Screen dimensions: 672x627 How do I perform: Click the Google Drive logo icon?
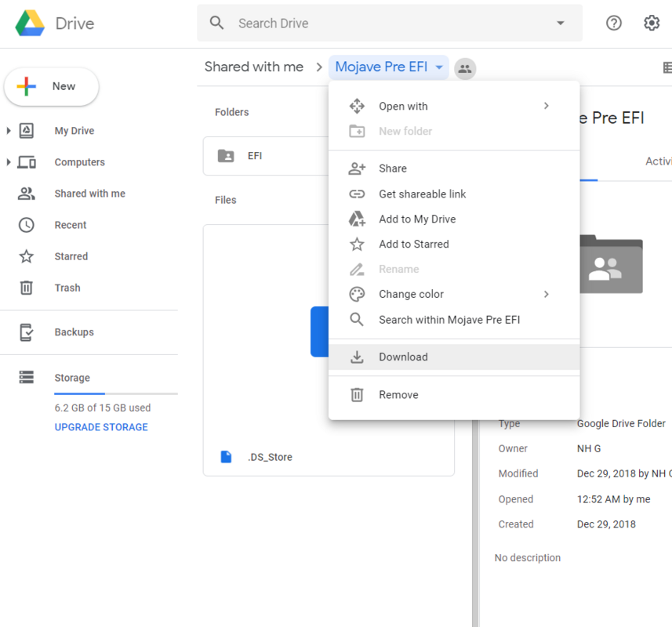(x=30, y=24)
